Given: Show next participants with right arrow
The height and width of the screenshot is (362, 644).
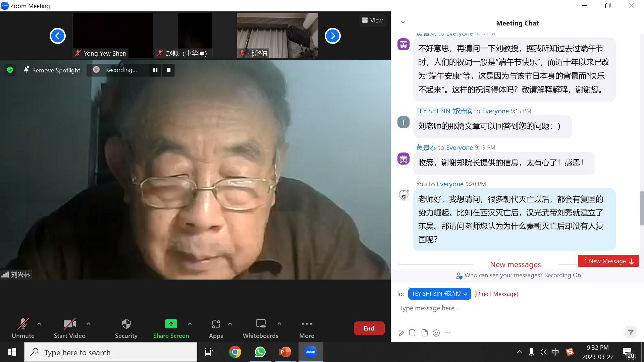Looking at the screenshot, I should [333, 36].
